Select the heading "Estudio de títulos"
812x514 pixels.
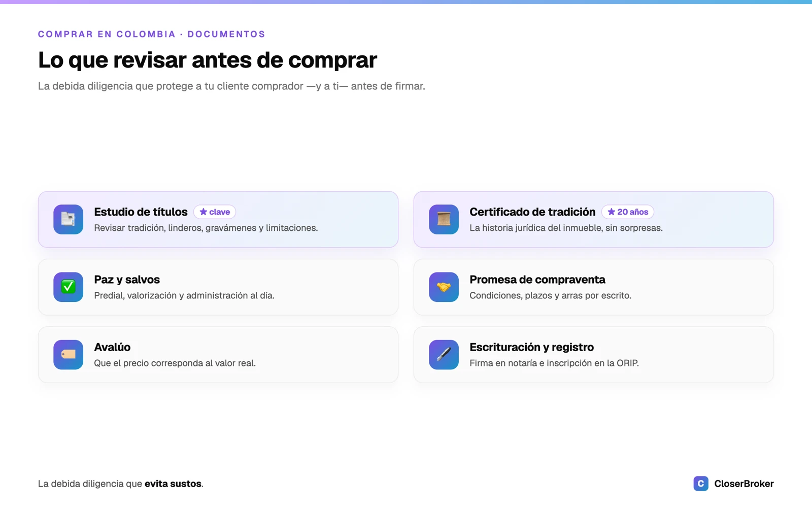coord(141,212)
